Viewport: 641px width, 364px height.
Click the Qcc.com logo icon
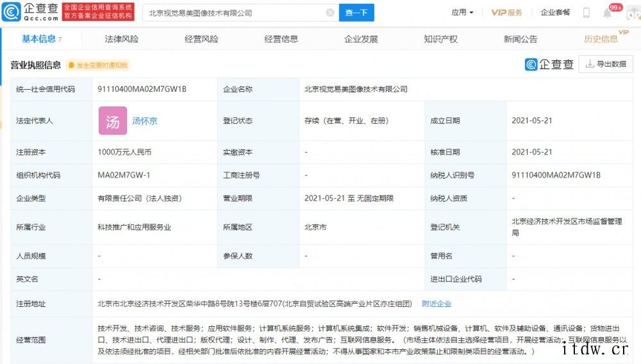pos(11,12)
